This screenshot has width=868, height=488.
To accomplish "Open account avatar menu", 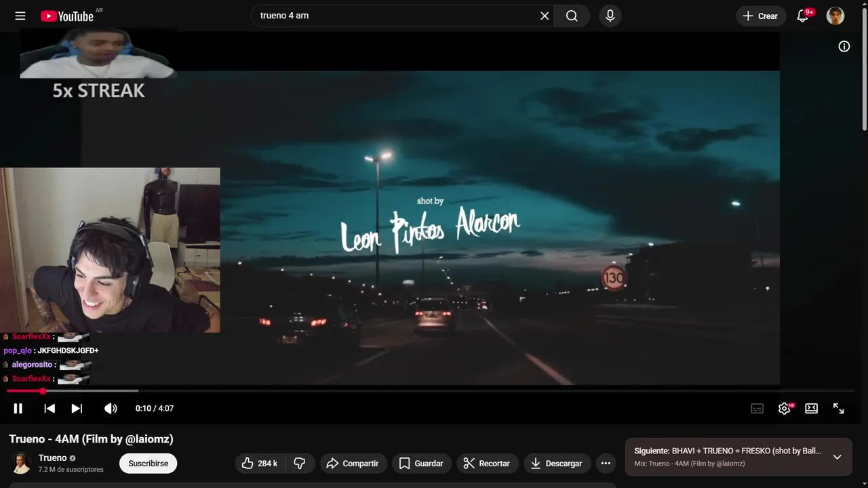I will 835,16.
